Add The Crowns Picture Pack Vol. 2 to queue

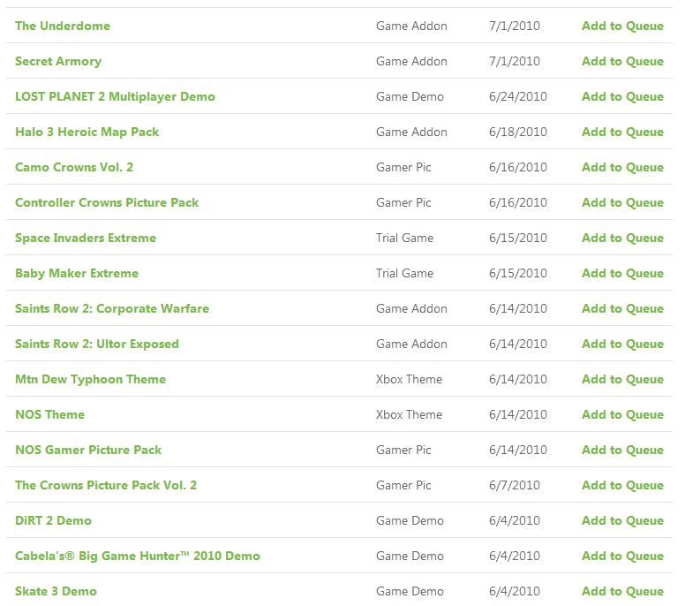pyautogui.click(x=622, y=485)
